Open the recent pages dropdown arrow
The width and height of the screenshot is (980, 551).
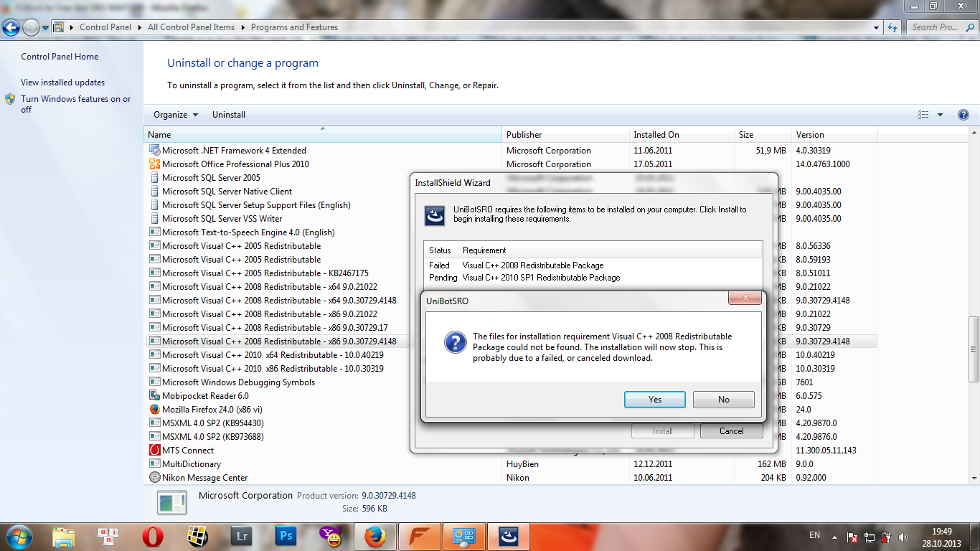(45, 28)
